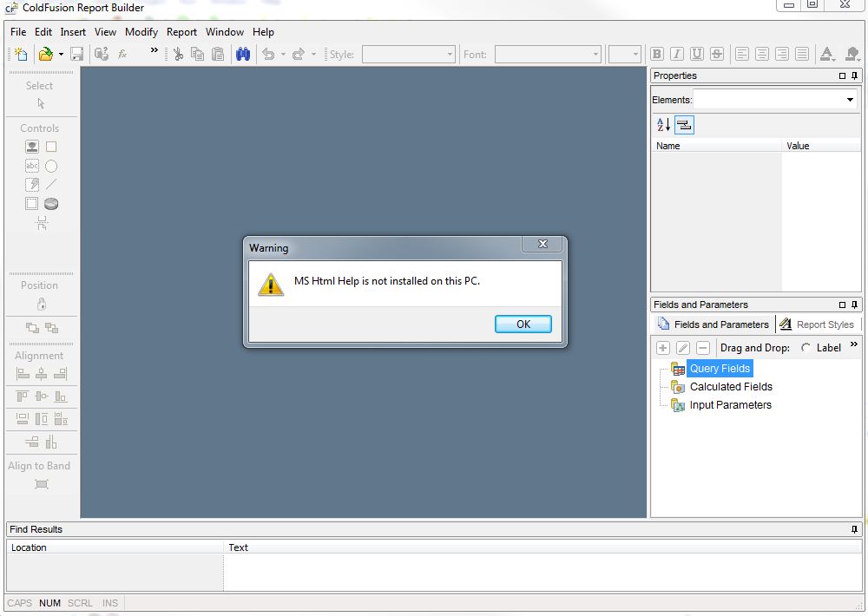868x616 pixels.
Task: Open the Modify menu
Action: click(x=141, y=32)
